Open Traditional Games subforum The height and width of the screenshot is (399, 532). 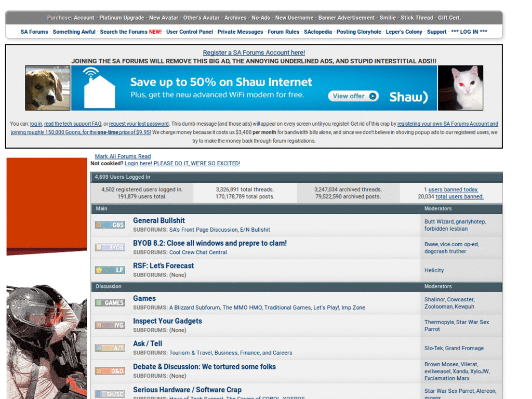pos(287,308)
